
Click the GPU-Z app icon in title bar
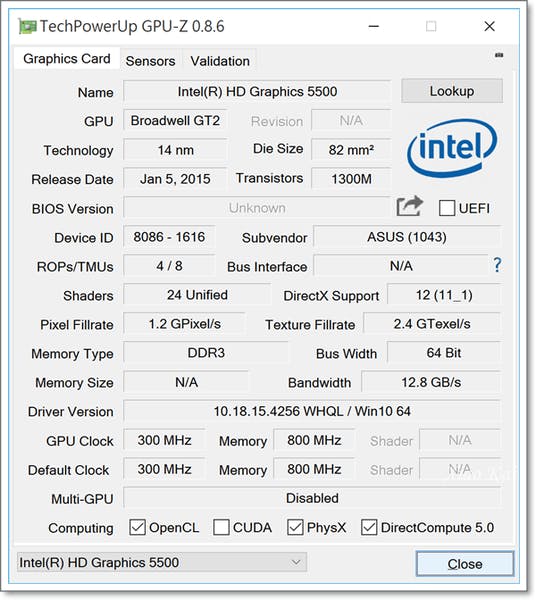click(x=28, y=27)
